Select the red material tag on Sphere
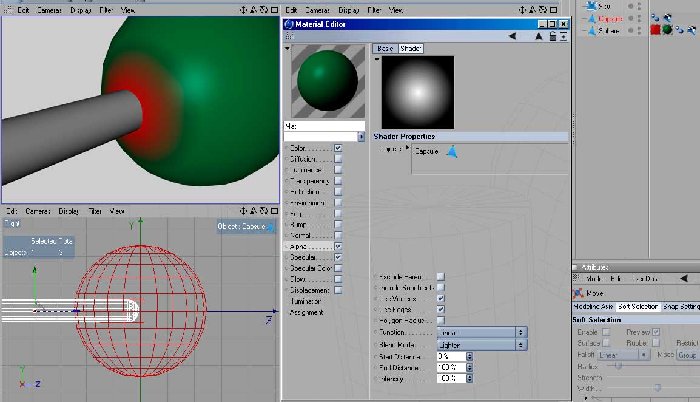700x402 pixels. (655, 30)
